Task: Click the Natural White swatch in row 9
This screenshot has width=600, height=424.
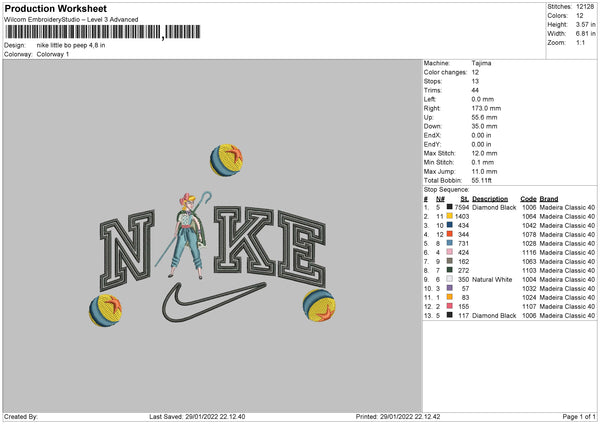Action: [450, 279]
